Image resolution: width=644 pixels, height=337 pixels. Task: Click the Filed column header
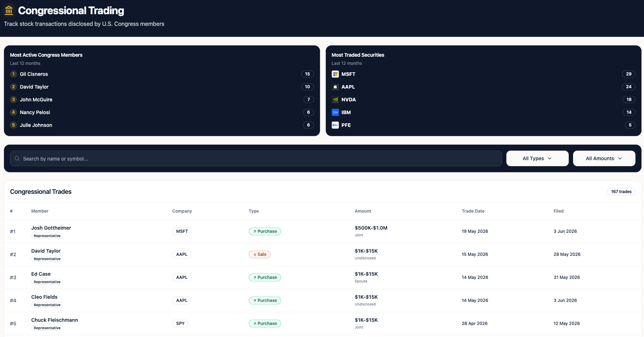point(558,211)
